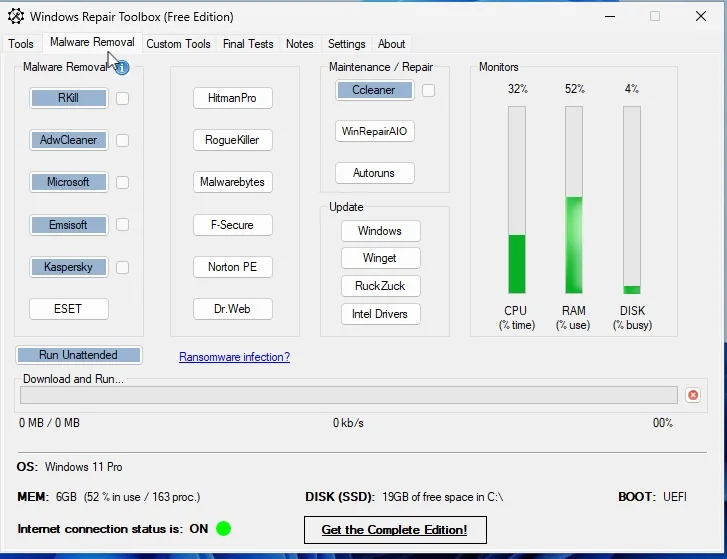Check the Emsisoft checkbox

pyautogui.click(x=122, y=225)
